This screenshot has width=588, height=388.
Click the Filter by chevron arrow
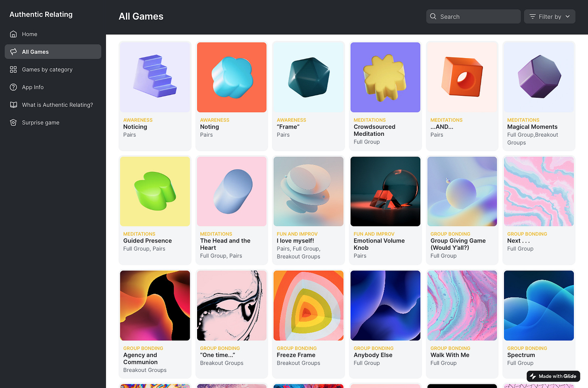[x=567, y=17]
